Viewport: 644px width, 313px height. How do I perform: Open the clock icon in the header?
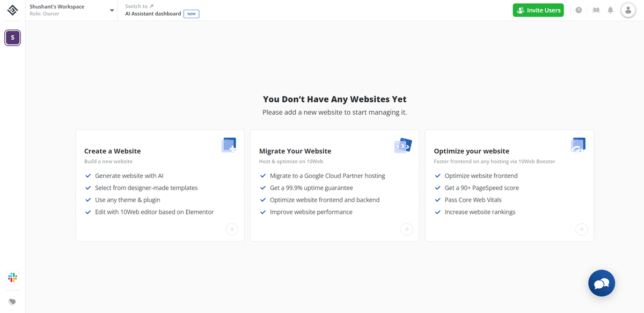click(x=579, y=10)
